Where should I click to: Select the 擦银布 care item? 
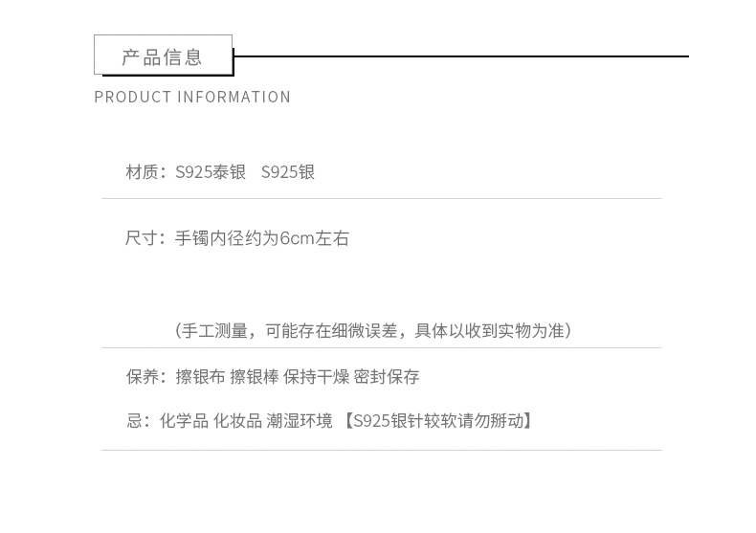point(200,377)
